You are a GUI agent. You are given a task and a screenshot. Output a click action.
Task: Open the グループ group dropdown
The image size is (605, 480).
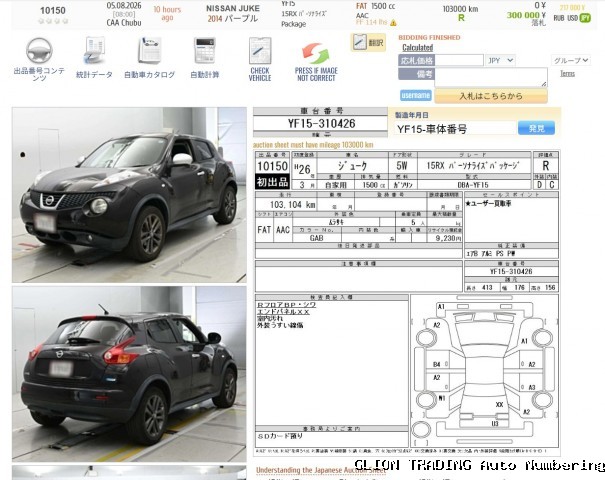(x=571, y=60)
